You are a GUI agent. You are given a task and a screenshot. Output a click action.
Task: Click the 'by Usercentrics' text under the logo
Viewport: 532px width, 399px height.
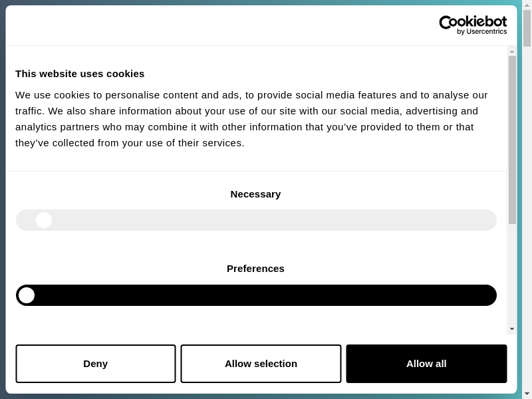point(481,32)
